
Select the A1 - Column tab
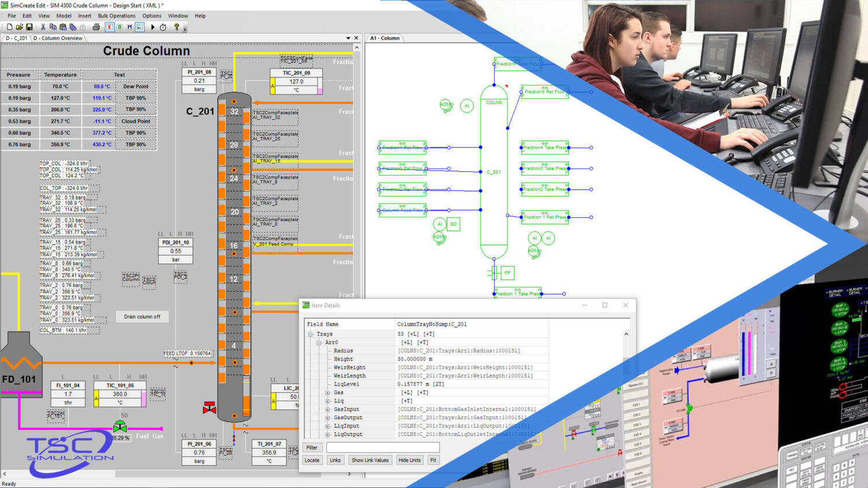(x=385, y=38)
